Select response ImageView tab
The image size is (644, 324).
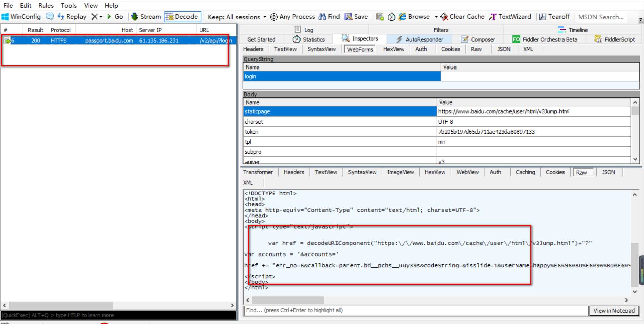(400, 172)
